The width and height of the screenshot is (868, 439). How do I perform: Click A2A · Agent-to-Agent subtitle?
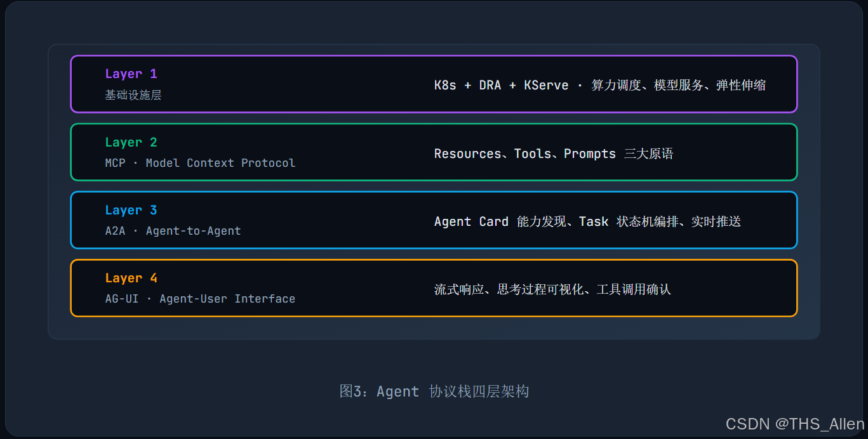pyautogui.click(x=173, y=231)
